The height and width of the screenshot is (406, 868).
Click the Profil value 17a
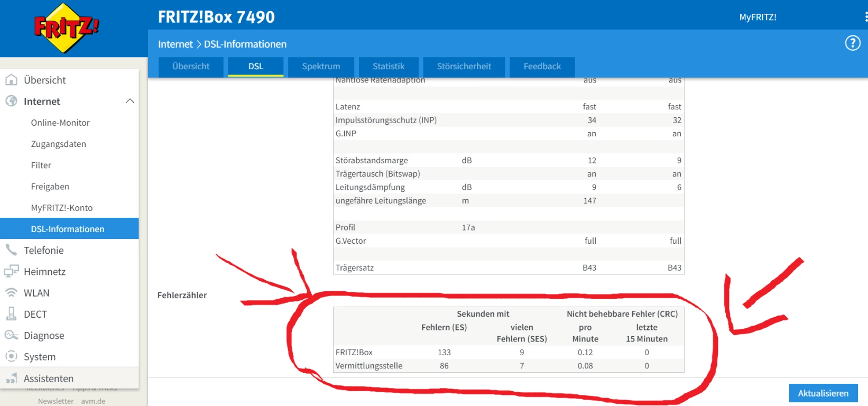coord(468,227)
